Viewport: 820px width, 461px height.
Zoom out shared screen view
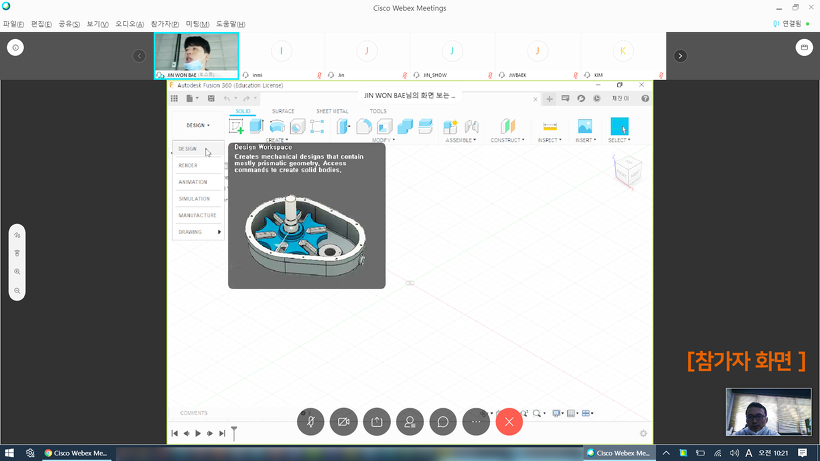pos(17,291)
